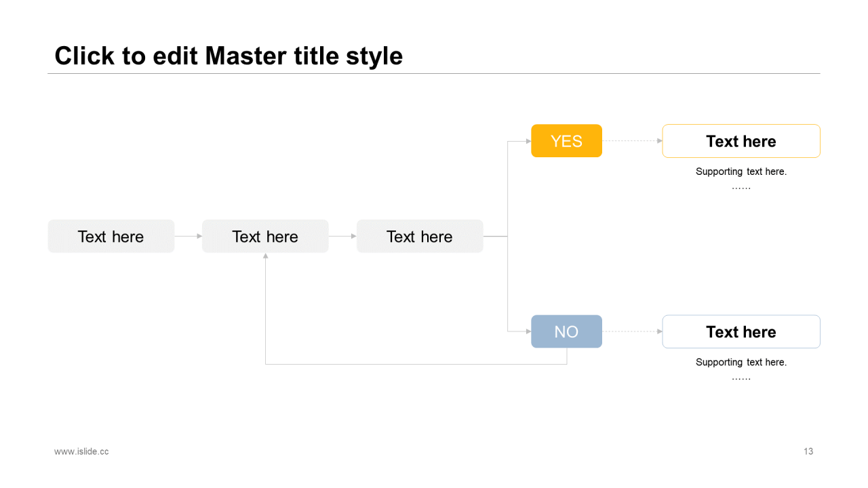
Task: Select the third gray Text here box
Action: pyautogui.click(x=420, y=237)
